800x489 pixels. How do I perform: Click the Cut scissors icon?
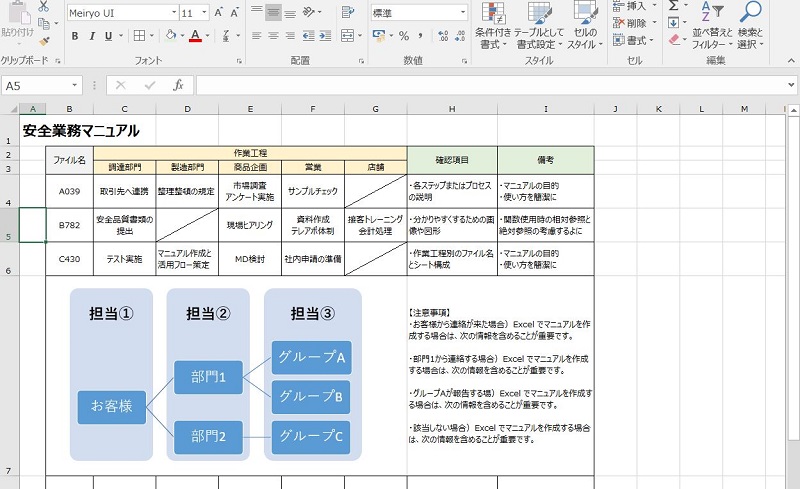[x=43, y=6]
